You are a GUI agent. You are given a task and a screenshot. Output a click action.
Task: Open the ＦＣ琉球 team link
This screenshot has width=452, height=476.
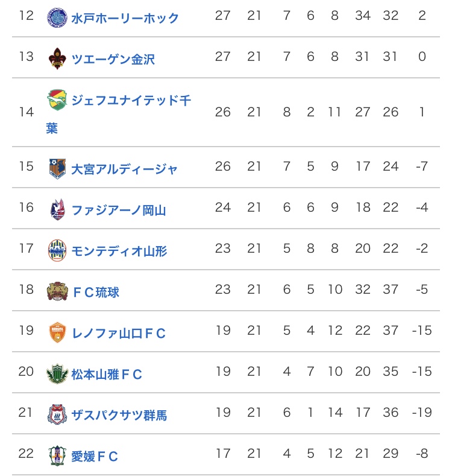(96, 292)
